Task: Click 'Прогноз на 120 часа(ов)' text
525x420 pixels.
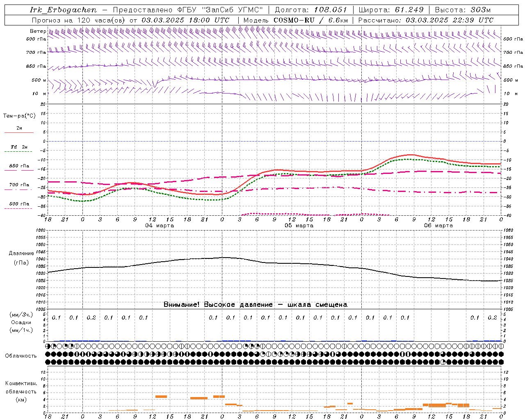Action: point(79,20)
